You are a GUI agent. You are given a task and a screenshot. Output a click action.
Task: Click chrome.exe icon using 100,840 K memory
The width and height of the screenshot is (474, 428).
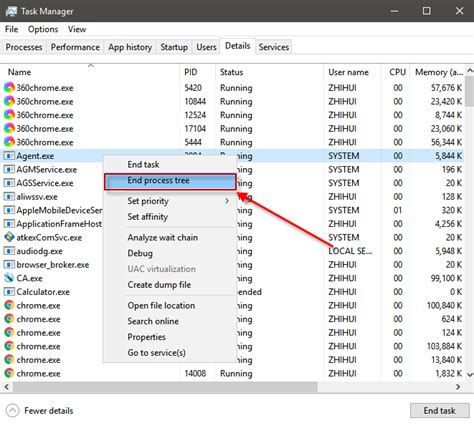[9, 305]
